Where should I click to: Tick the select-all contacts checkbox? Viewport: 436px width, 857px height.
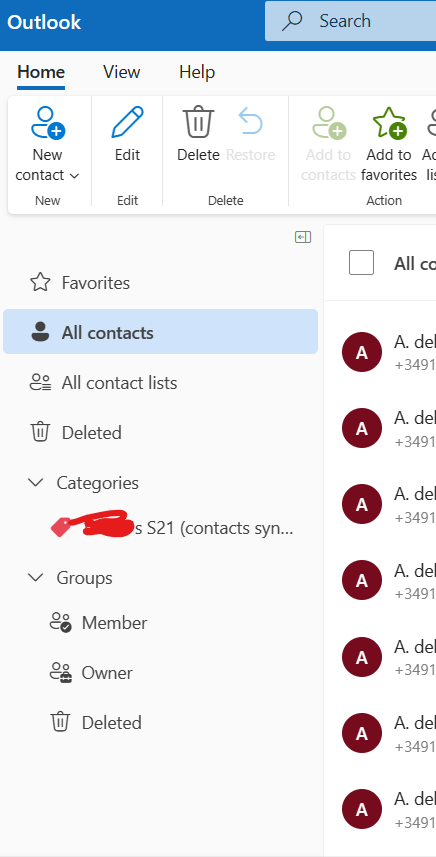tap(361, 262)
